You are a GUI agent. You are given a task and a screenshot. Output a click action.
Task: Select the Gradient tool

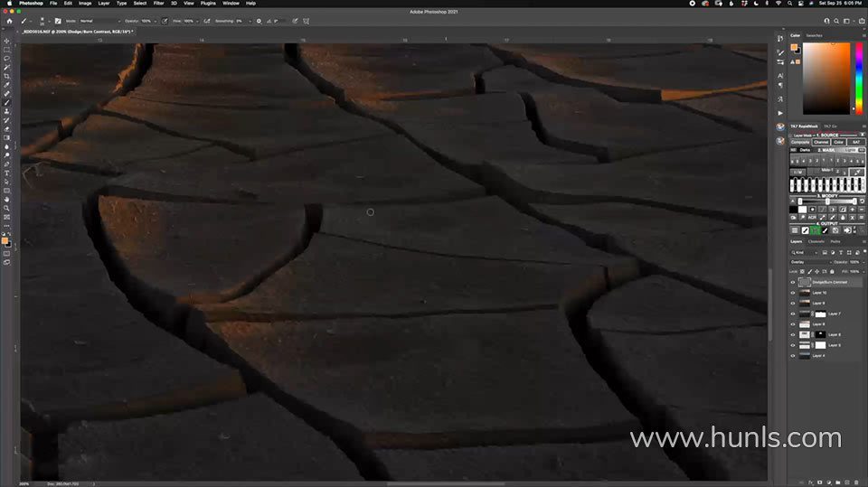click(x=6, y=138)
